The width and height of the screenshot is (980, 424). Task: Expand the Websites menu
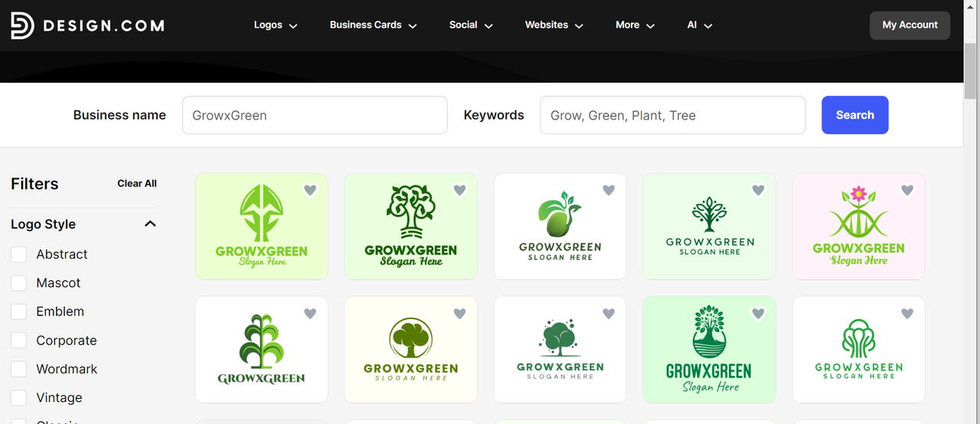554,25
